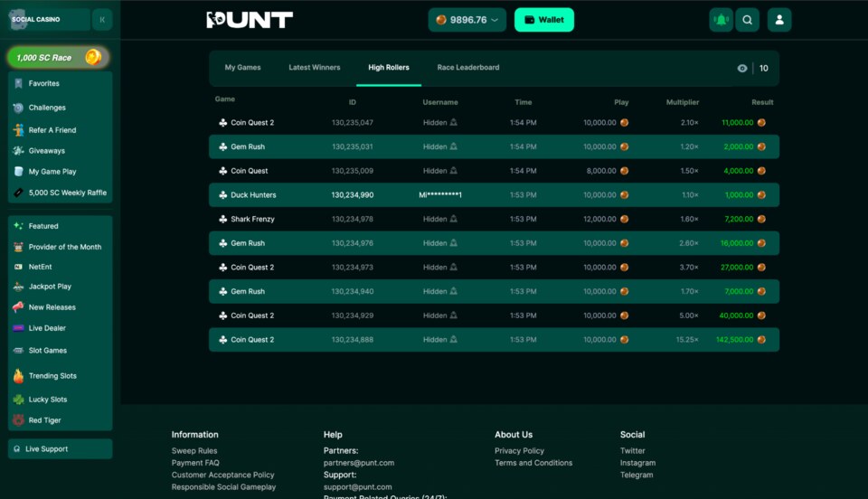
Task: Open Live Dealer icon in sidebar
Action: point(18,328)
